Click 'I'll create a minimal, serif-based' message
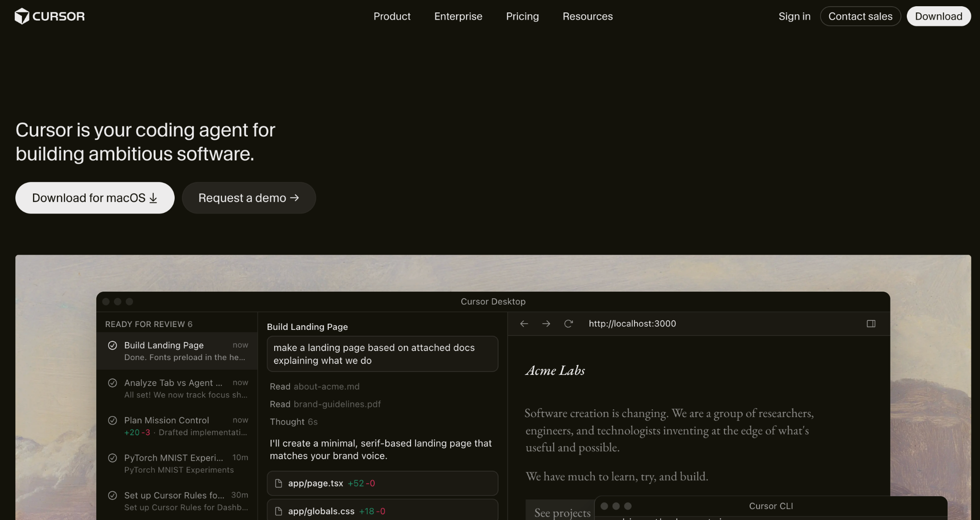Screen dimensions: 980x520 click(x=380, y=450)
